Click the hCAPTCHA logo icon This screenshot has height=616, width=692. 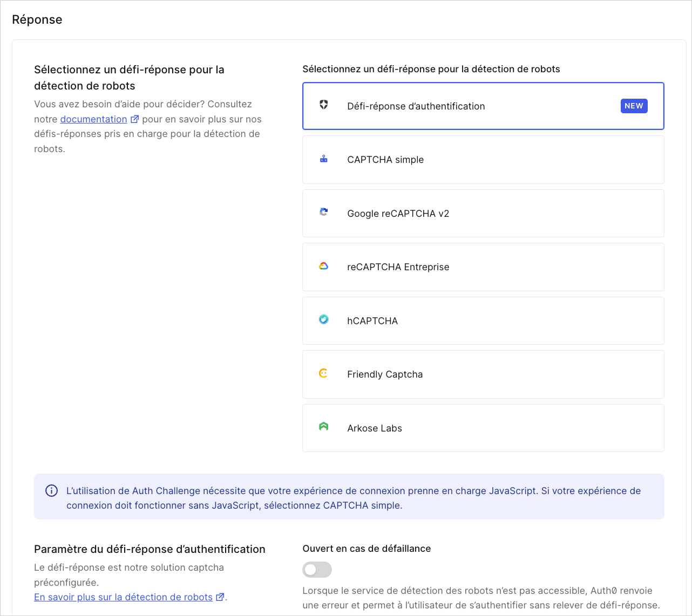pyautogui.click(x=324, y=319)
